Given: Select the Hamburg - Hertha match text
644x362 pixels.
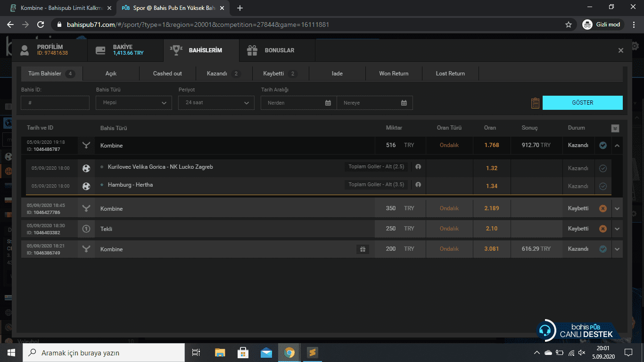Looking at the screenshot, I should click(x=130, y=185).
